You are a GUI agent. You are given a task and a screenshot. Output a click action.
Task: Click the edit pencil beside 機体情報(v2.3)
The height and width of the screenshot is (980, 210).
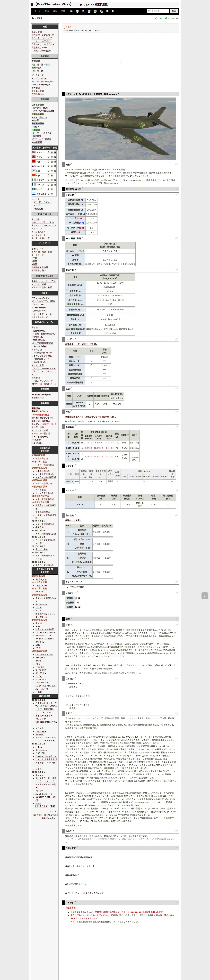(x=82, y=188)
